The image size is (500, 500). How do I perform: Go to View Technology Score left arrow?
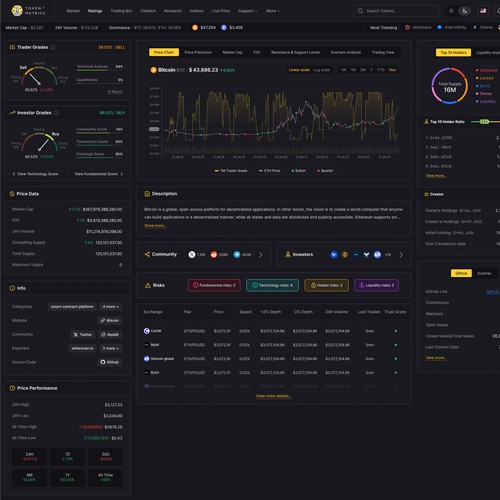(x=14, y=174)
